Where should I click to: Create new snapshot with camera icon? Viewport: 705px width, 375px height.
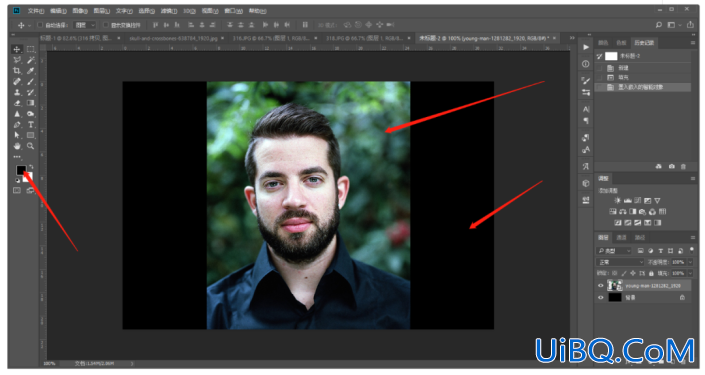pyautogui.click(x=671, y=166)
